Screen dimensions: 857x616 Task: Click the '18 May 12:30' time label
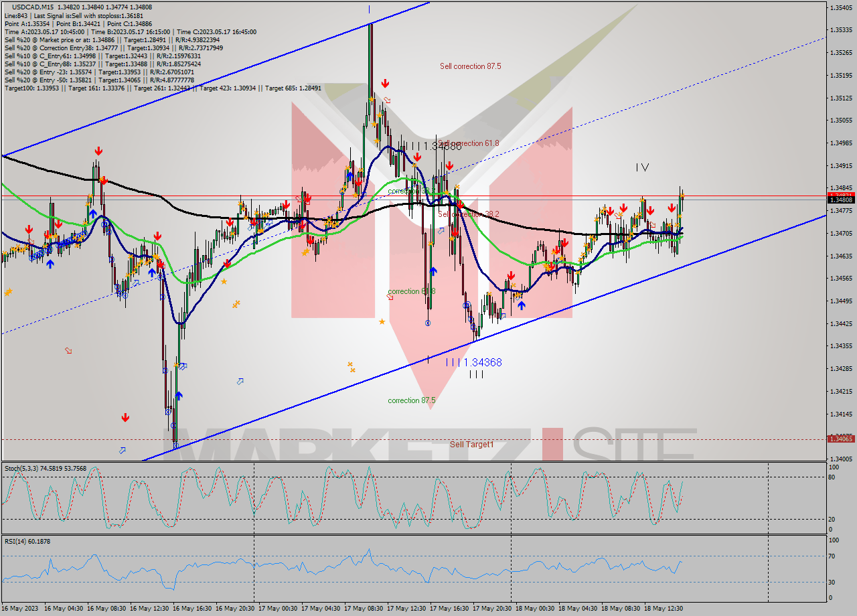click(664, 609)
